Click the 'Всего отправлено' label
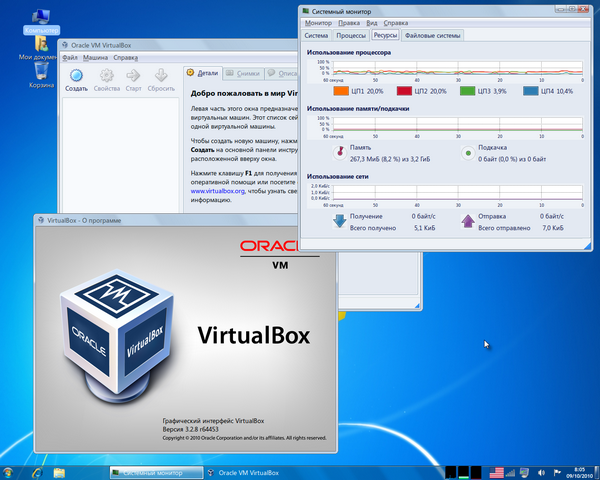This screenshot has height=480, width=600. [x=504, y=228]
